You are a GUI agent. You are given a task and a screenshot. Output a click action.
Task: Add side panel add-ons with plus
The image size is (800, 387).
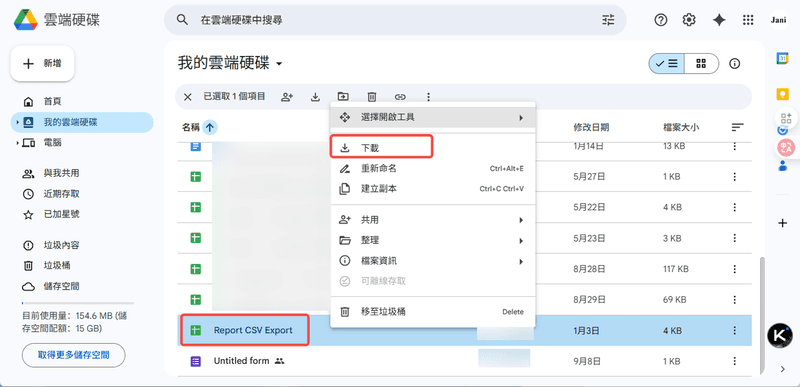tap(782, 223)
